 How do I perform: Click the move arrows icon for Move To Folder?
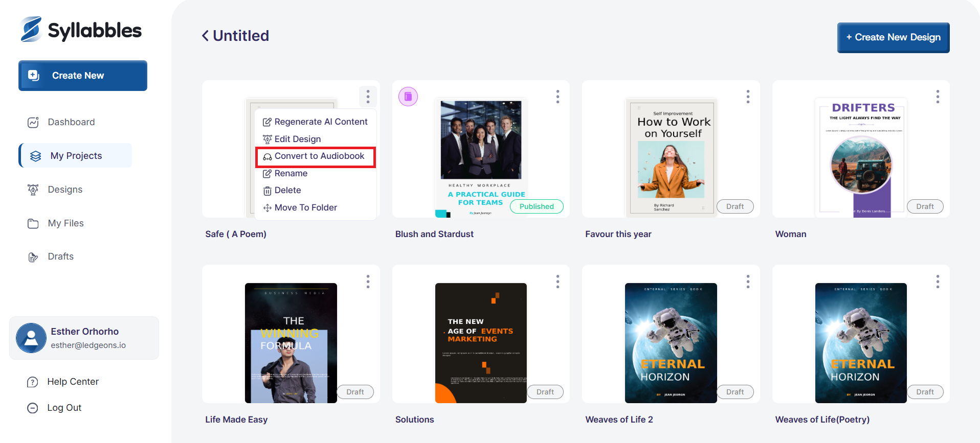coord(268,208)
